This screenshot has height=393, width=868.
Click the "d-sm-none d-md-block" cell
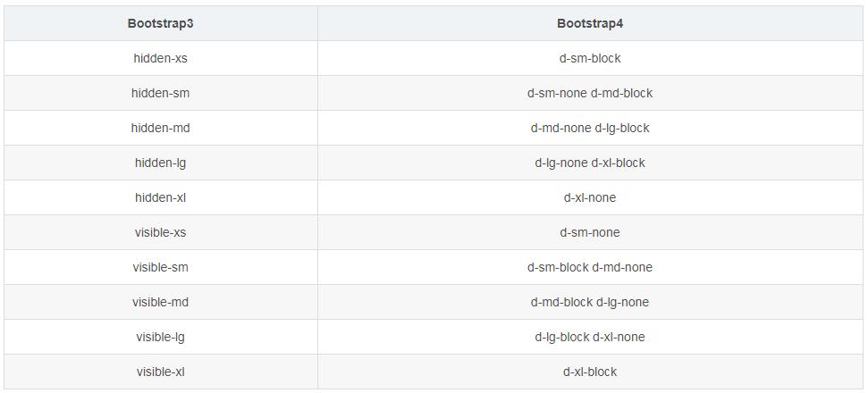(x=590, y=93)
